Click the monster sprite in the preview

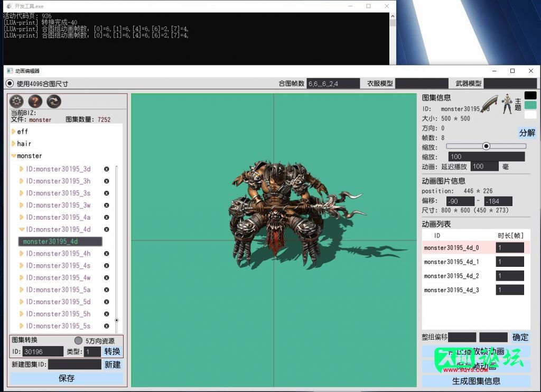point(297,214)
